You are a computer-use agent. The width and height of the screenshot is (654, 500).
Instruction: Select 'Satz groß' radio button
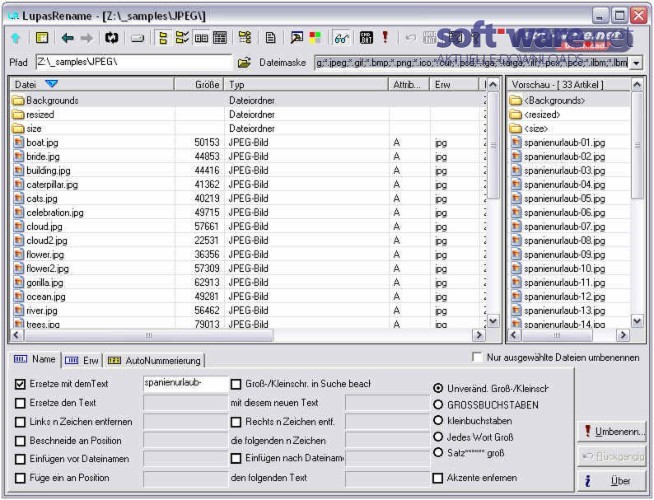pyautogui.click(x=438, y=452)
